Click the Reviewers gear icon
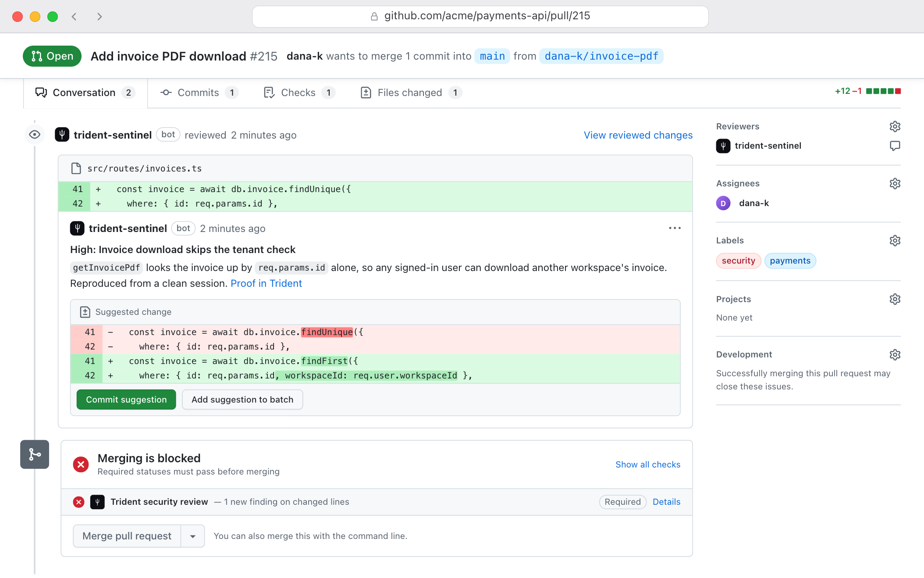Image resolution: width=924 pixels, height=578 pixels. coord(895,126)
